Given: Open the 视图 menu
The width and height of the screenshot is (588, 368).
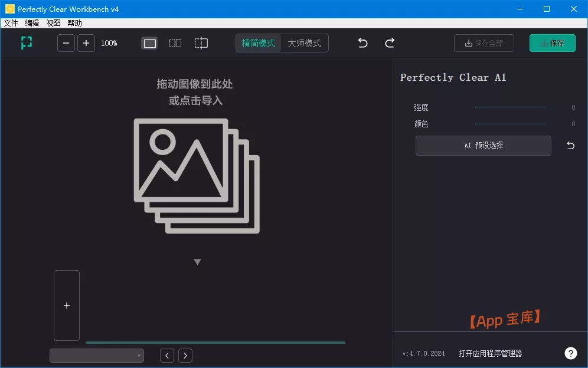Looking at the screenshot, I should coord(53,23).
